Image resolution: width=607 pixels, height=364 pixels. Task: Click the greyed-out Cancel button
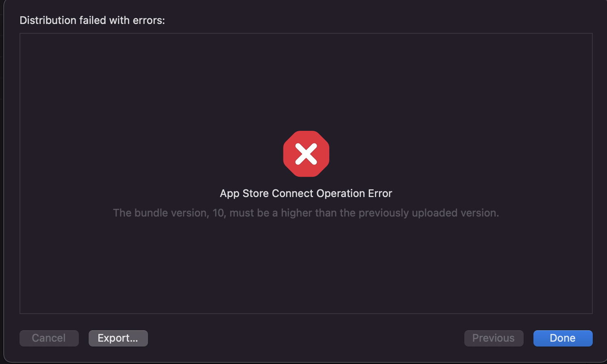pos(49,338)
